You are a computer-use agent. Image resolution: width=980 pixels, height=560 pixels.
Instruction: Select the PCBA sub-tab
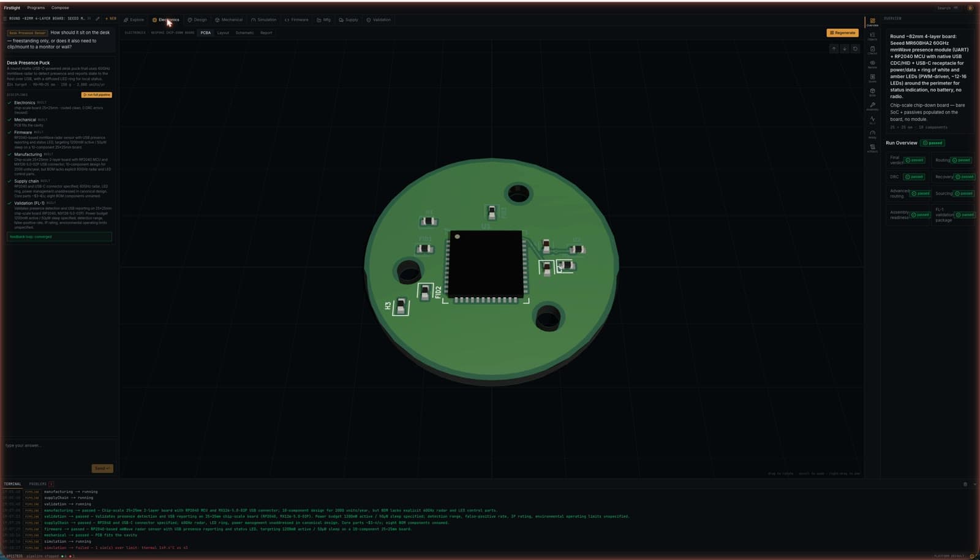point(206,32)
